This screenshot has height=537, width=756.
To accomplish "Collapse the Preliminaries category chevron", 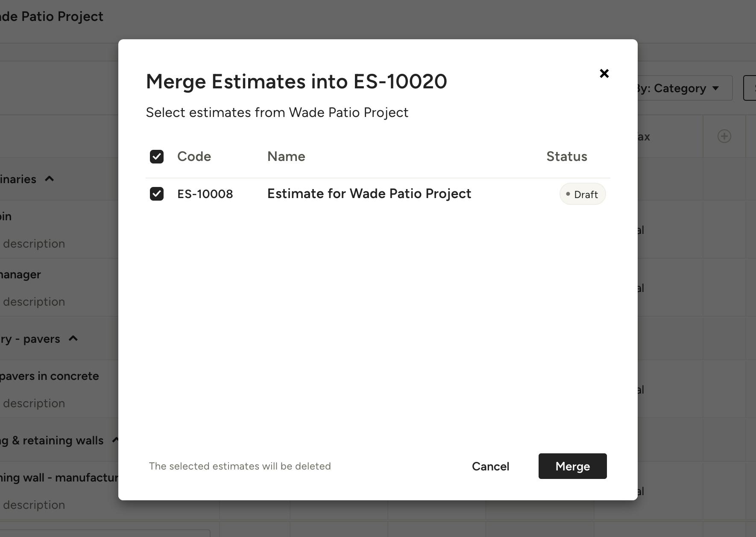I will (x=50, y=179).
